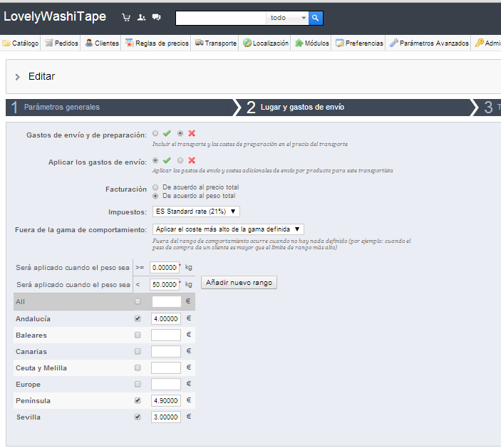Click the maximum weight < field
Image resolution: width=501 pixels, height=448 pixels.
[x=165, y=284]
